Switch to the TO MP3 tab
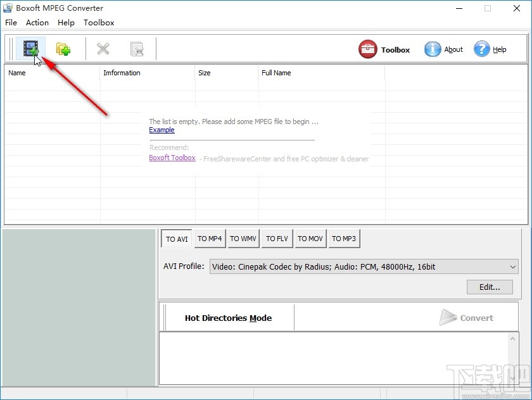This screenshot has width=532, height=400. (344, 239)
